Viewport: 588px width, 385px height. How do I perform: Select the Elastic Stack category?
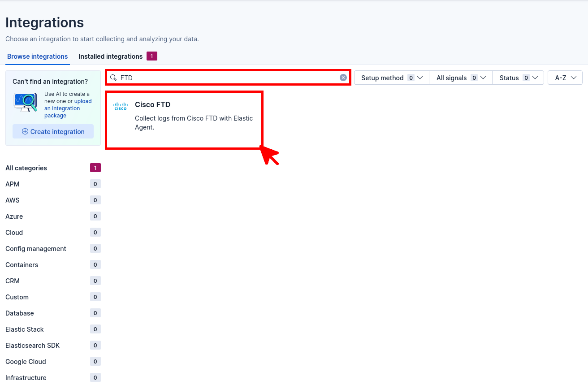(53, 329)
